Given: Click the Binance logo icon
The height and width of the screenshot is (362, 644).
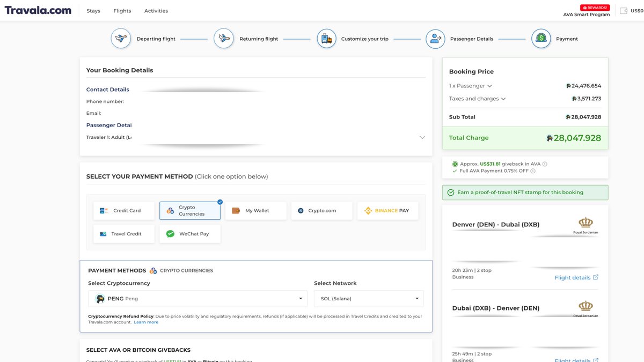Looking at the screenshot, I should click(x=368, y=211).
